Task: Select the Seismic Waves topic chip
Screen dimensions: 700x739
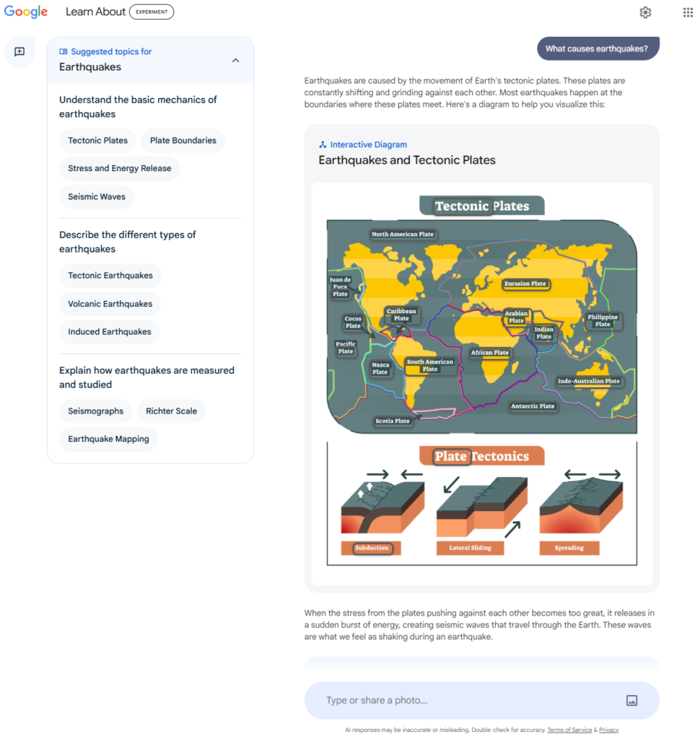Action: [96, 196]
